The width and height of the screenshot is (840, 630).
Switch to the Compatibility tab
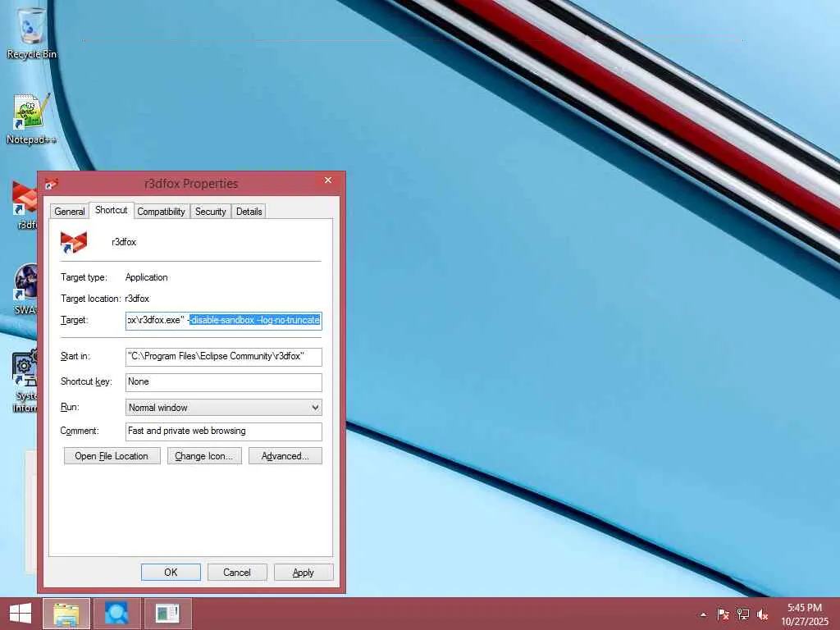point(162,212)
